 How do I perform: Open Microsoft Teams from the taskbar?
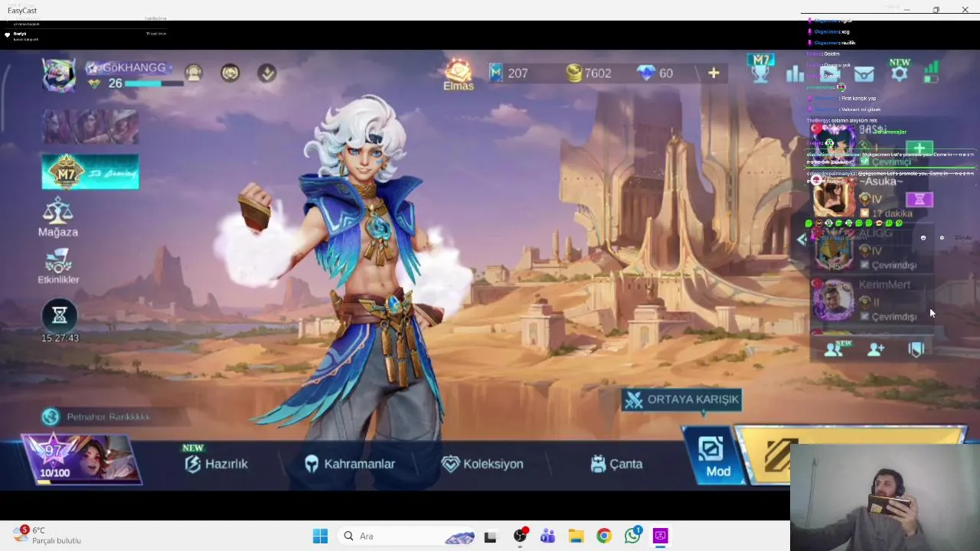tap(547, 536)
